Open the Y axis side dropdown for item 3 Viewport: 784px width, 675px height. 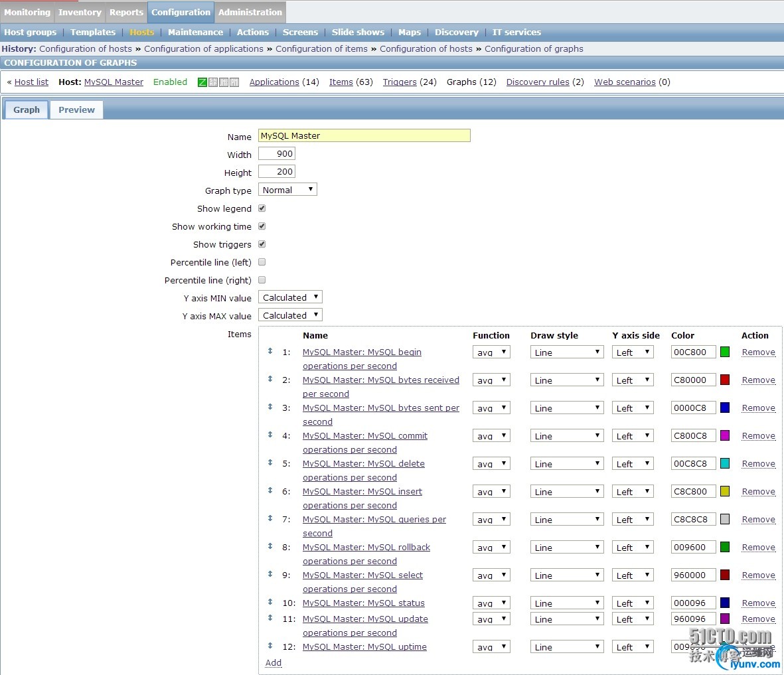[x=633, y=408]
